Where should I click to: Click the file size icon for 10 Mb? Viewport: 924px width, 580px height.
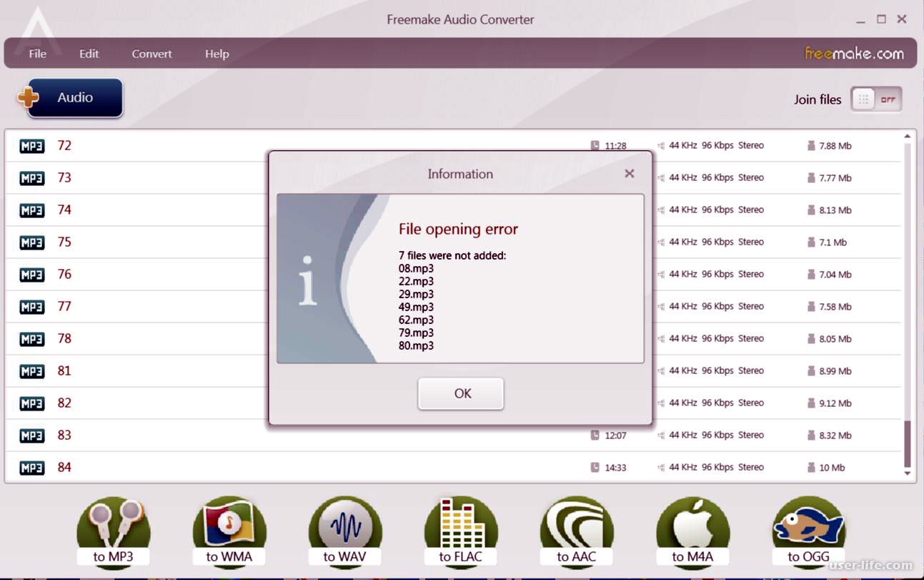coord(811,467)
